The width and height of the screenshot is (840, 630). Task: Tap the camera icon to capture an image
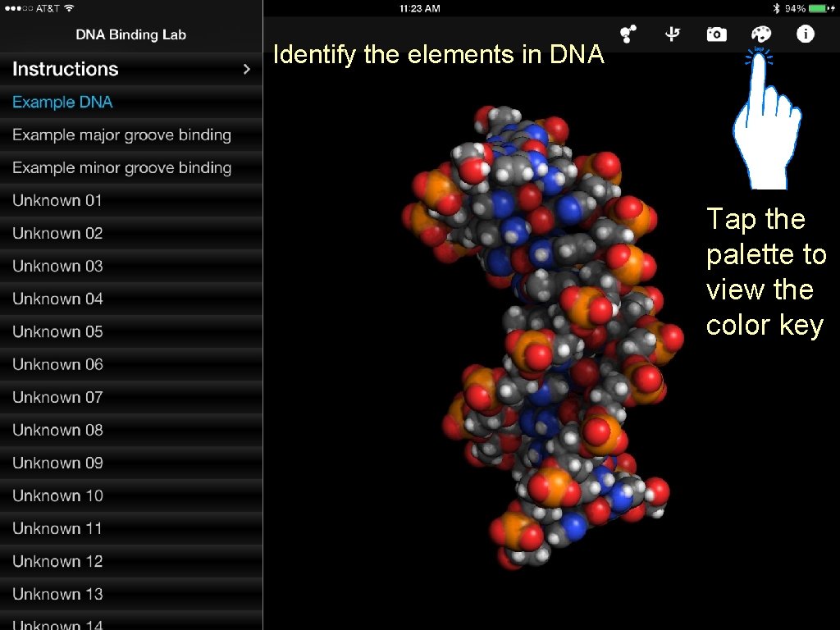pos(716,34)
